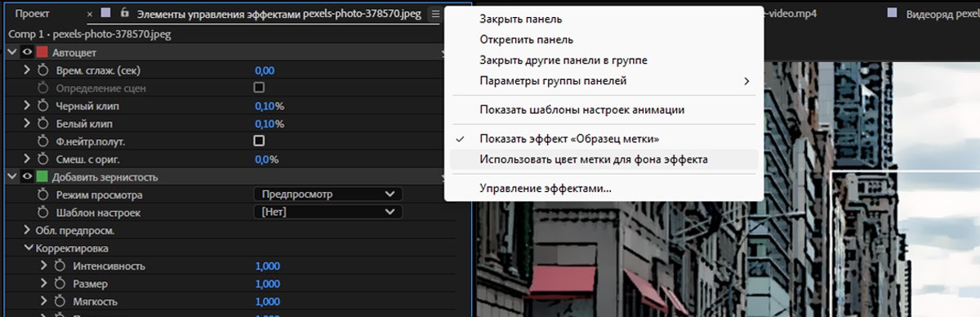Click stopwatch for Шаблон настроек

tap(44, 212)
